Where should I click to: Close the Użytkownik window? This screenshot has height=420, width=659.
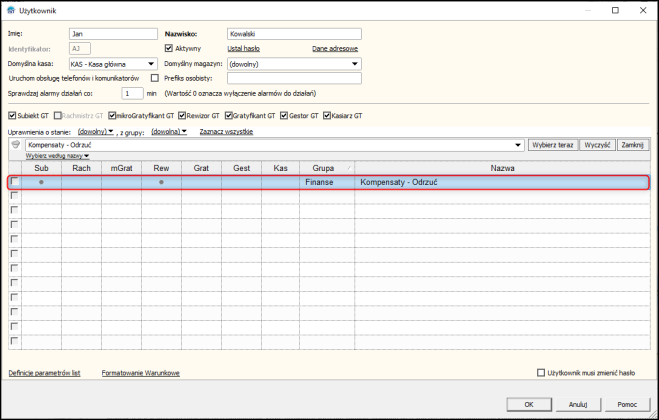[x=643, y=11]
